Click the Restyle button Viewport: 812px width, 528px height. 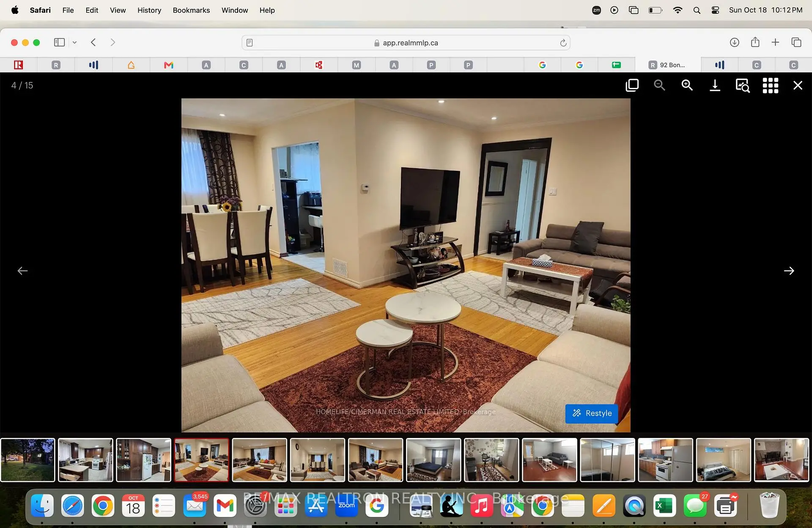click(592, 413)
